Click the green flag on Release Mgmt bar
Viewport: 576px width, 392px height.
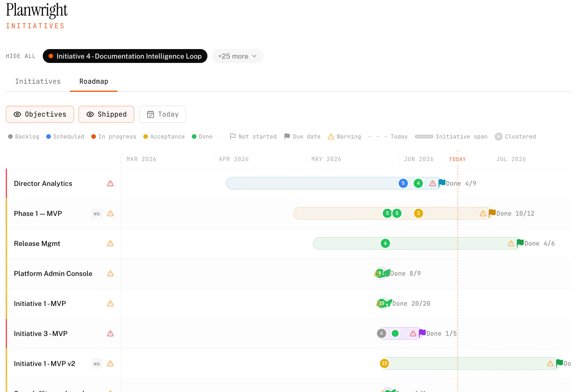click(x=520, y=243)
